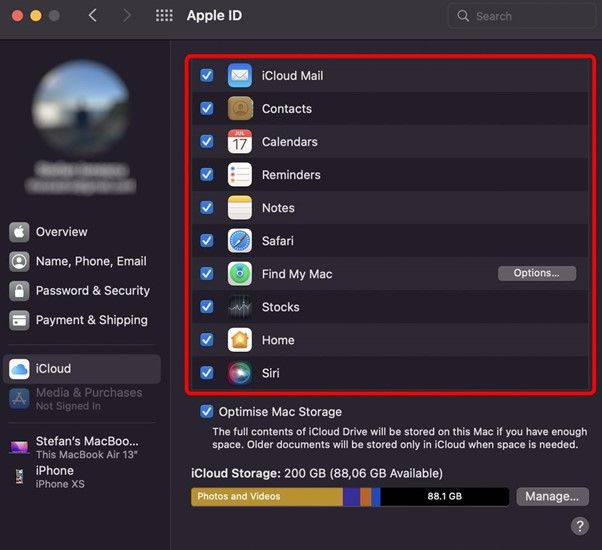This screenshot has width=602, height=550.
Task: Uncheck the Stocks checkbox
Action: pyautogui.click(x=207, y=307)
